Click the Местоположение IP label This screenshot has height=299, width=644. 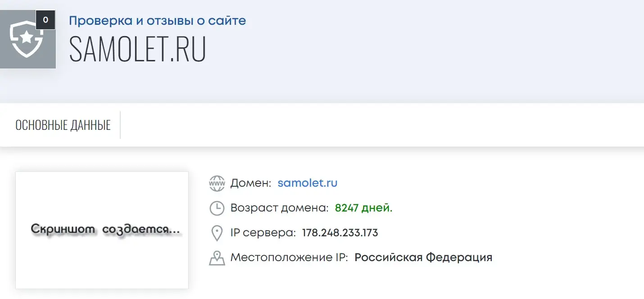(x=289, y=258)
